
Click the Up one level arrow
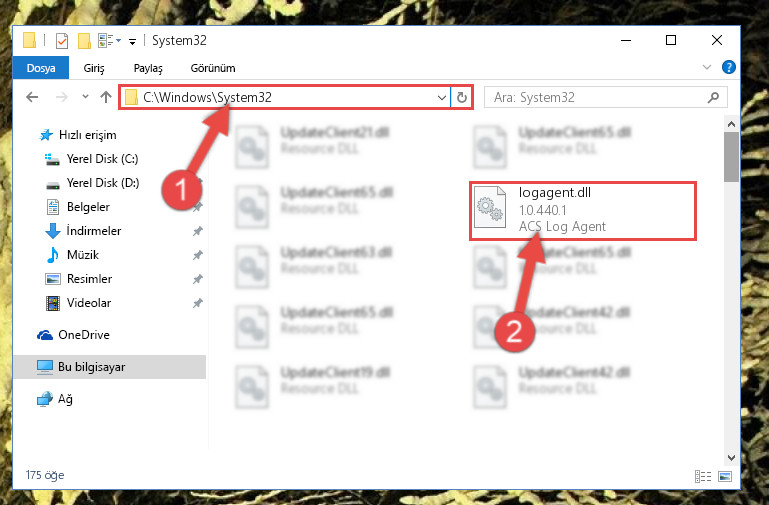click(x=106, y=97)
